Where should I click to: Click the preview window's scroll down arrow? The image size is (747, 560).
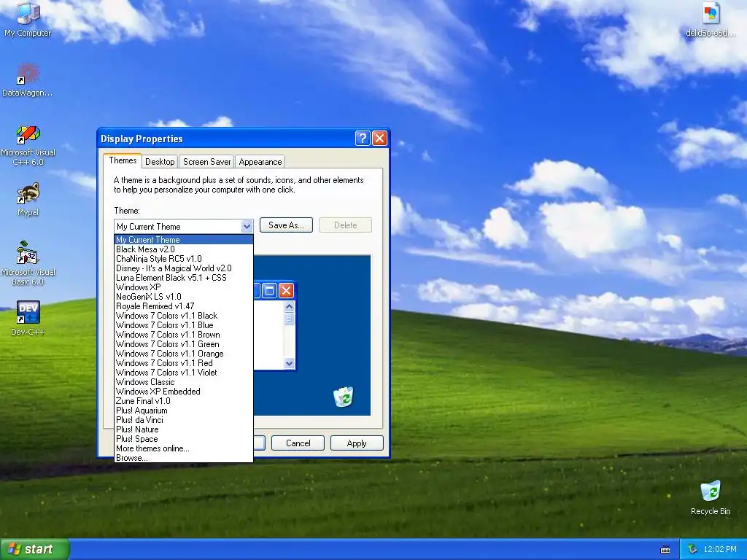pos(289,363)
